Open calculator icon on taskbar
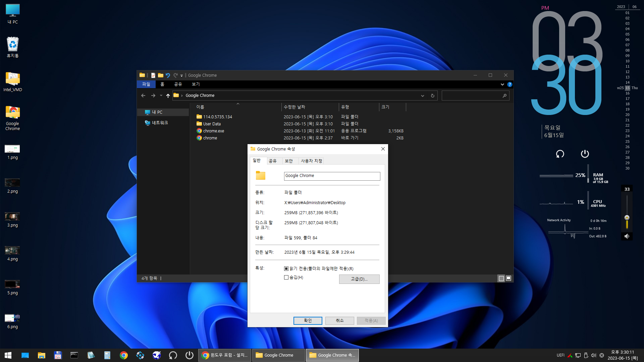644x362 pixels. (x=107, y=355)
